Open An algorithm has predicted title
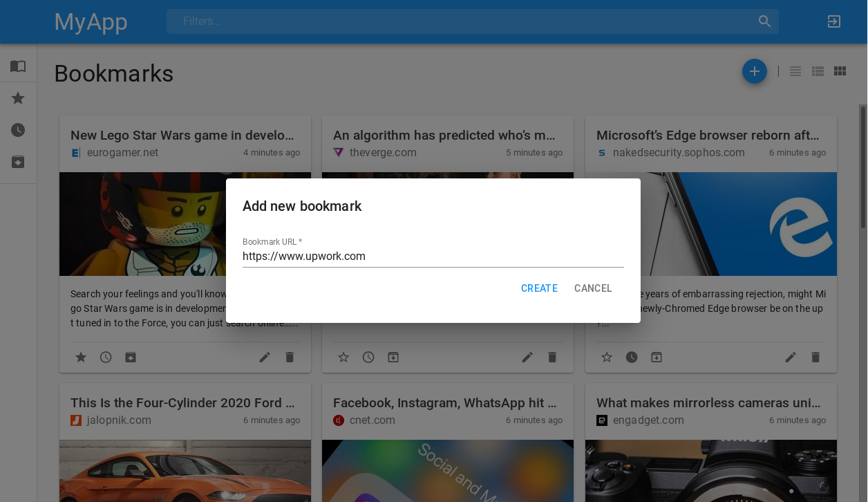 coord(444,136)
